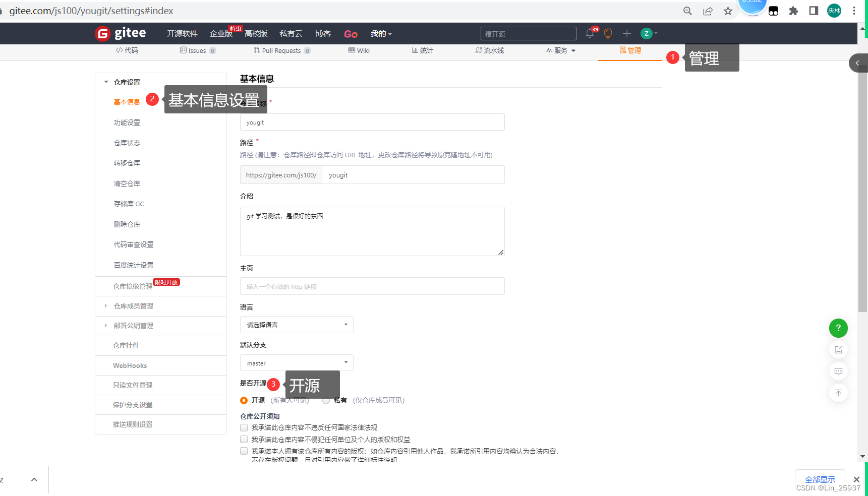Open the 管理 management tab
The height and width of the screenshot is (496, 868).
(x=630, y=50)
